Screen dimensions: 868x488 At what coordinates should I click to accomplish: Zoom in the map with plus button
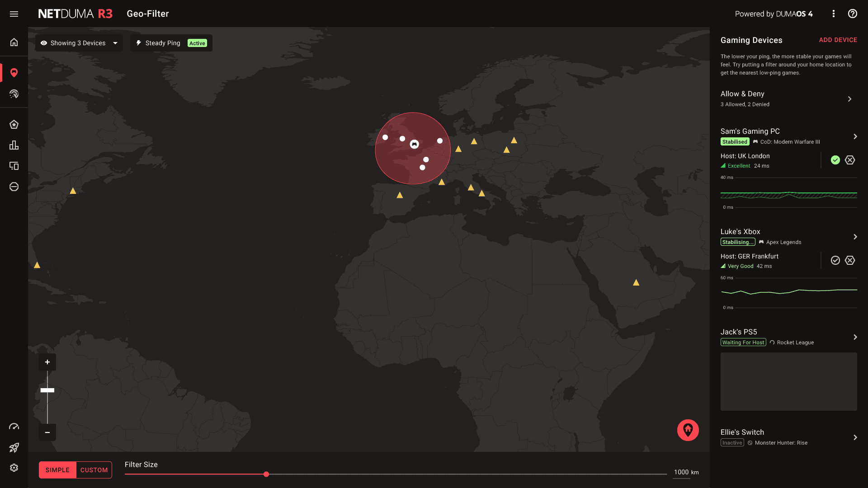[x=47, y=362]
